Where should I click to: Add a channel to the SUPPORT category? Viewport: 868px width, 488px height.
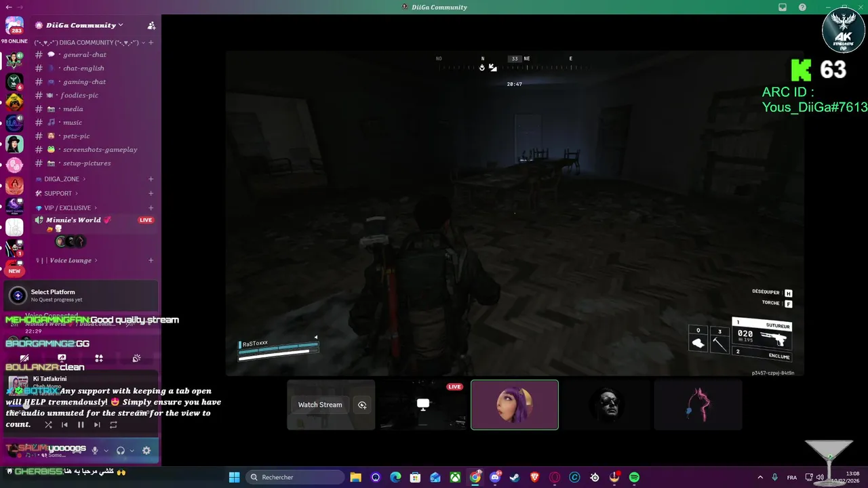tap(151, 193)
